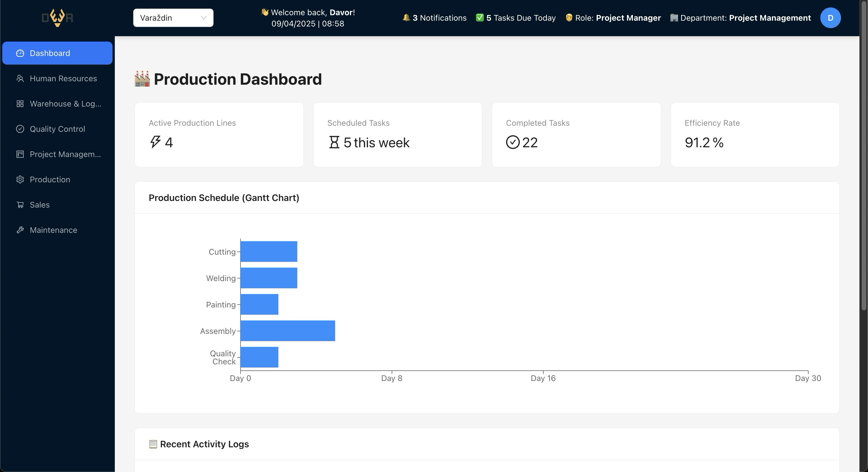Screen dimensions: 868x472
Task: Click the Warehouse & Logistics grid icon
Action: click(20, 104)
